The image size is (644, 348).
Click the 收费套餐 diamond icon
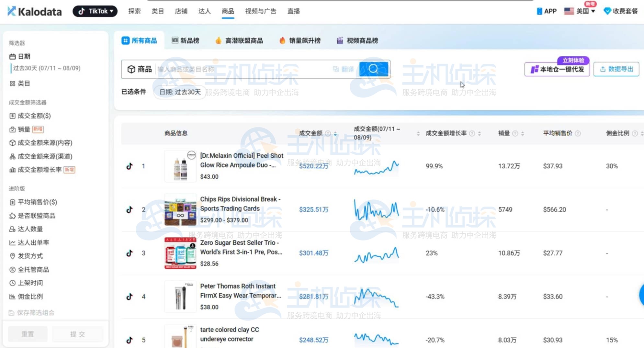tap(607, 11)
